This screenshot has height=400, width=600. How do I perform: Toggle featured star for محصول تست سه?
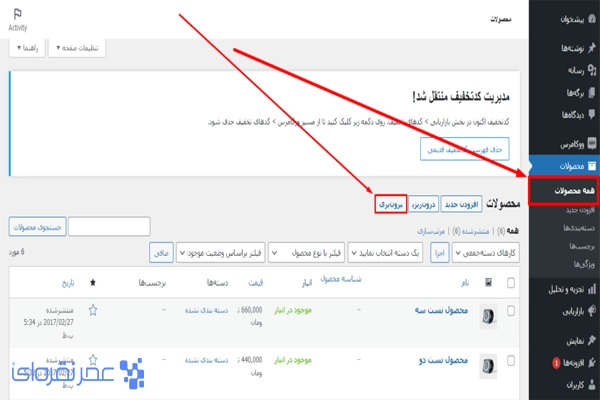[x=93, y=310]
